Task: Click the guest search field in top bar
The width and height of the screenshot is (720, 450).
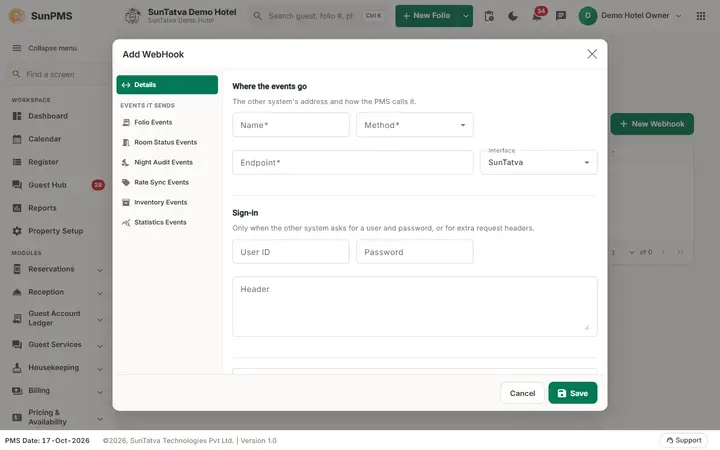Action: [318, 16]
